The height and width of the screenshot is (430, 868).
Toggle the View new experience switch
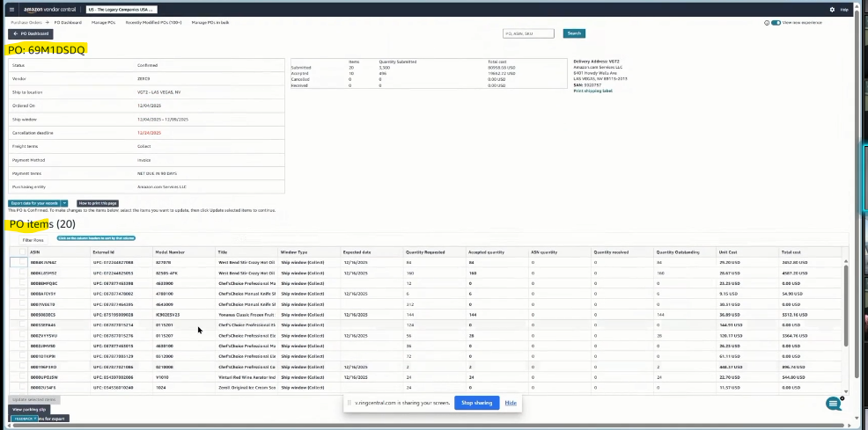pos(776,23)
